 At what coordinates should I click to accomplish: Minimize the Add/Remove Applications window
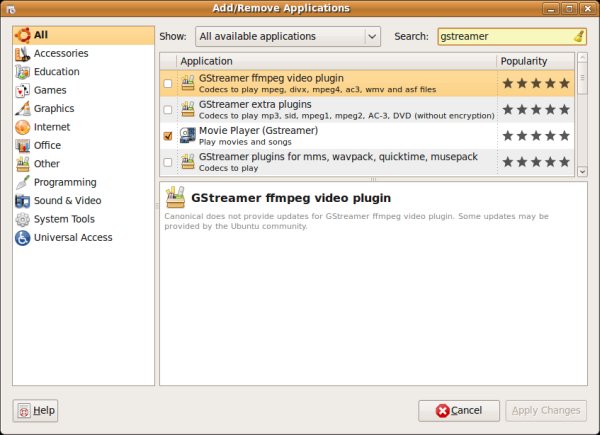click(551, 8)
